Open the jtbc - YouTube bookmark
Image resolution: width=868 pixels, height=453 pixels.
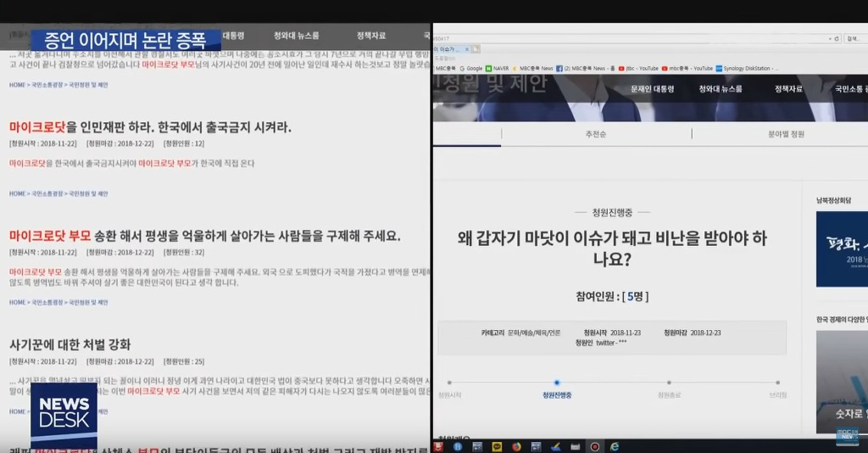(638, 68)
